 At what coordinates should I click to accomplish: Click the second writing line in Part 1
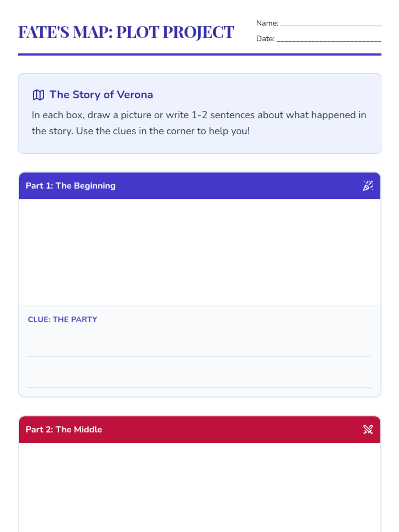coord(199,387)
